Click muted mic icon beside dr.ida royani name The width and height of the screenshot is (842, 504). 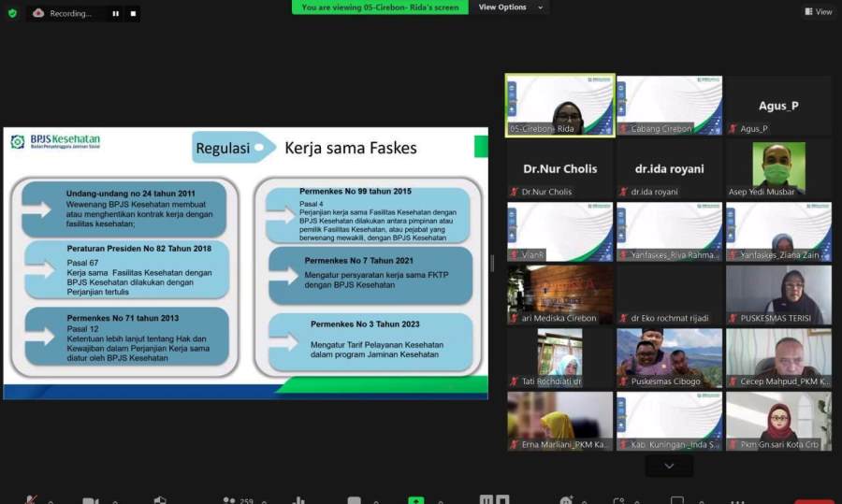pyautogui.click(x=623, y=192)
